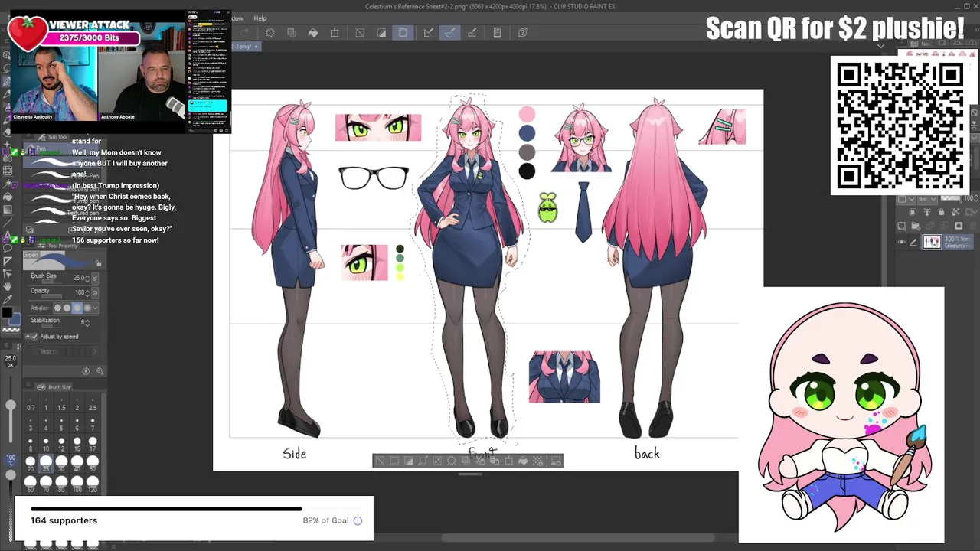Hide the Celestium's layer with eye icon
The width and height of the screenshot is (980, 551).
[x=901, y=243]
